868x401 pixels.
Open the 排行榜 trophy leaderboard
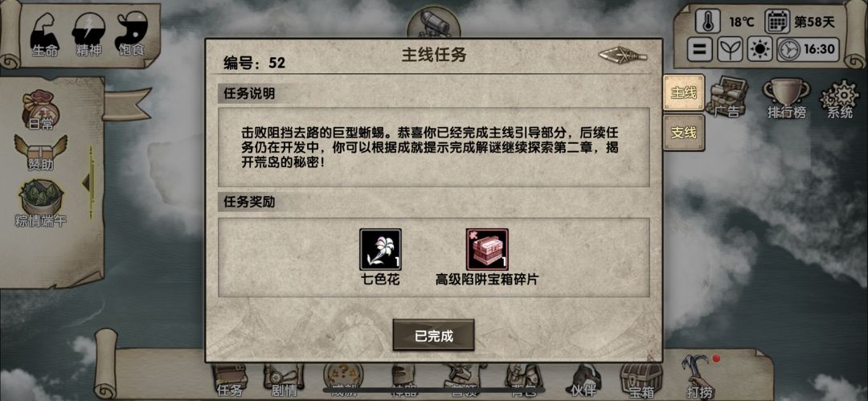pos(786,99)
